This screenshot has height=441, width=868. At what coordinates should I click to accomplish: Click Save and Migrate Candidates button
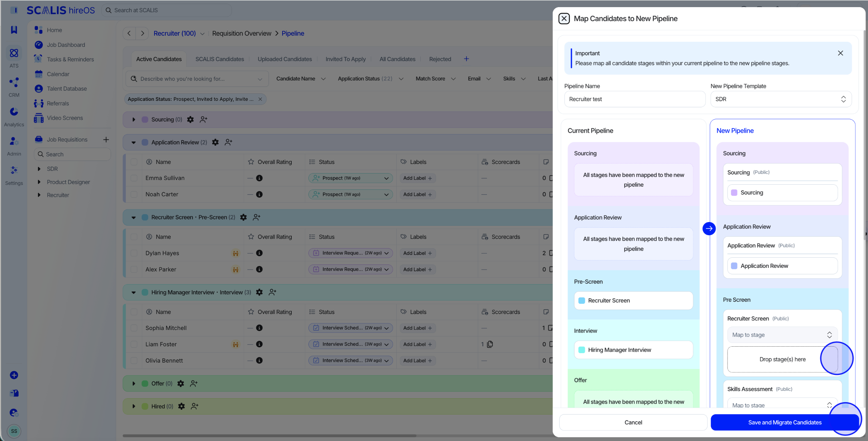point(784,422)
